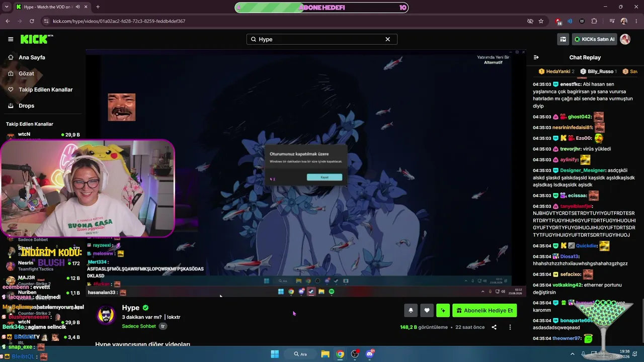Clear the Hype search text
The height and width of the screenshot is (362, 644).
point(387,39)
